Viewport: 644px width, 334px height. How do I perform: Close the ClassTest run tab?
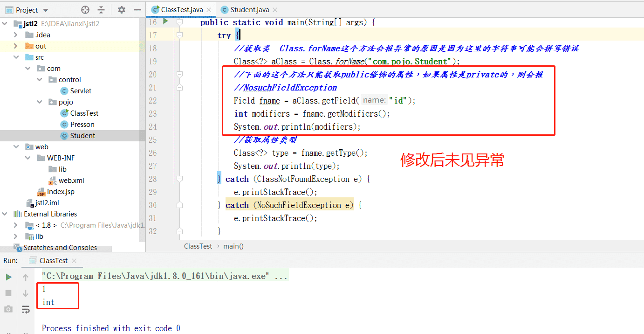(74, 261)
